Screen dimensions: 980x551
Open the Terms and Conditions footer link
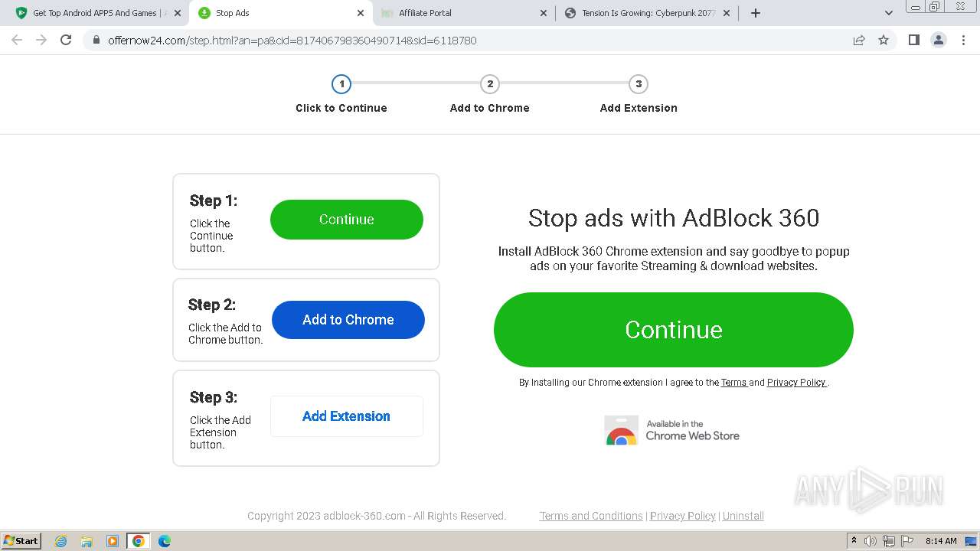click(590, 516)
